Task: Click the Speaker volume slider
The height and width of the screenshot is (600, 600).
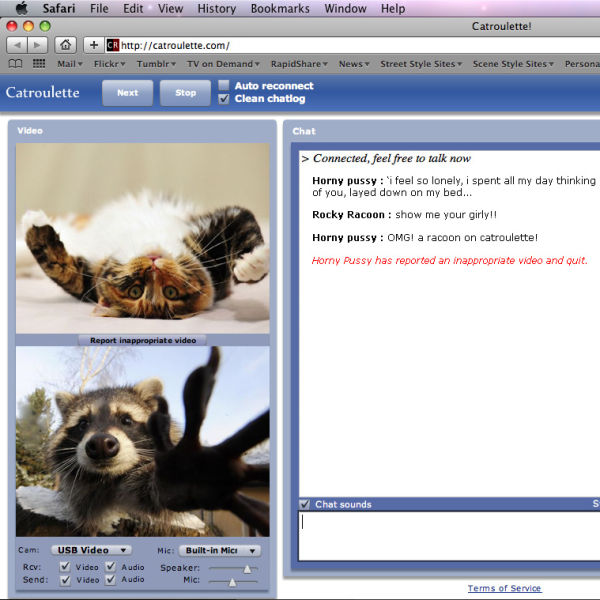Action: [x=232, y=568]
